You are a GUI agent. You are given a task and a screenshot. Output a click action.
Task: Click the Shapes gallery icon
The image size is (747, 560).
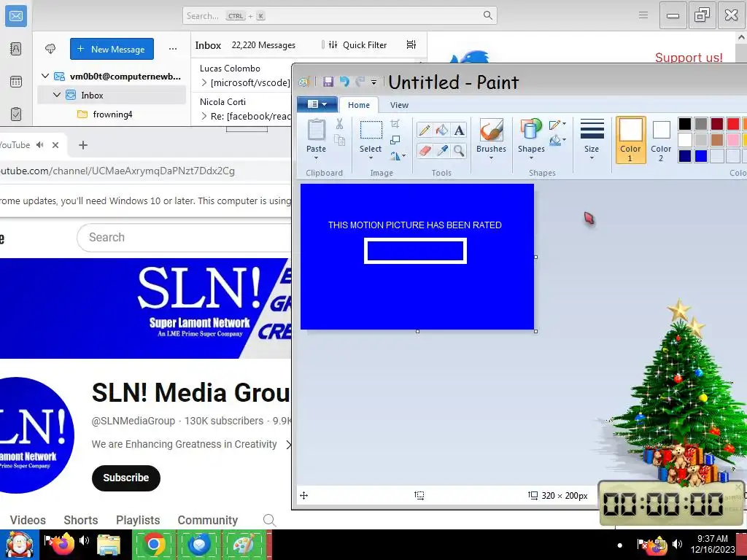(531, 130)
